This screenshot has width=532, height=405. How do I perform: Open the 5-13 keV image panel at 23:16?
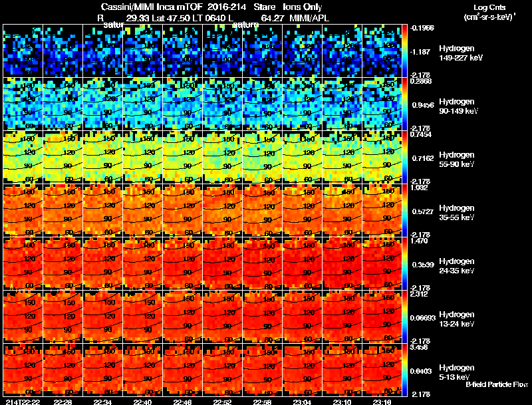382,370
